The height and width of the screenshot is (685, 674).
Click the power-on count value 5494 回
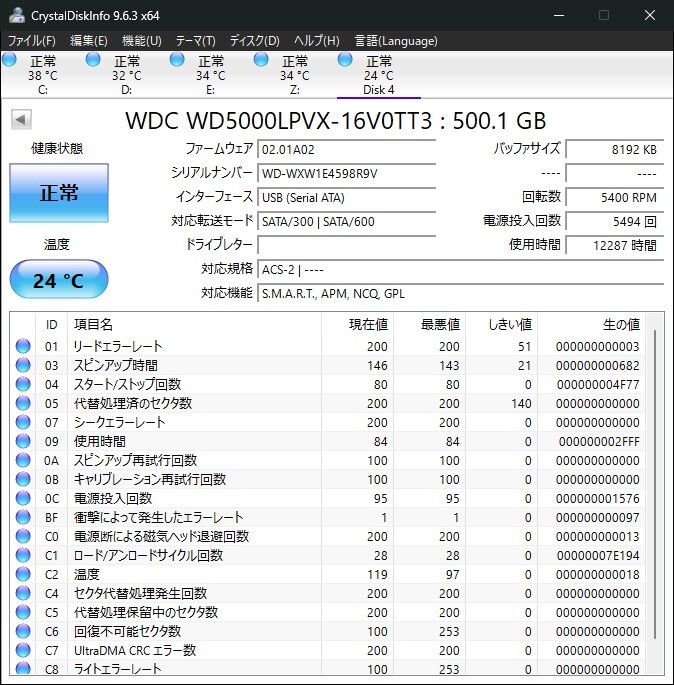pyautogui.click(x=615, y=221)
